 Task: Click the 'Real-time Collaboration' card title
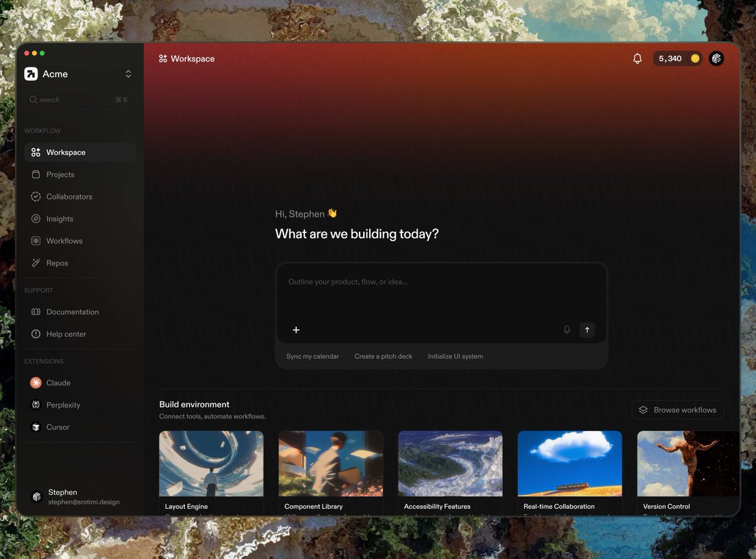[x=559, y=506]
